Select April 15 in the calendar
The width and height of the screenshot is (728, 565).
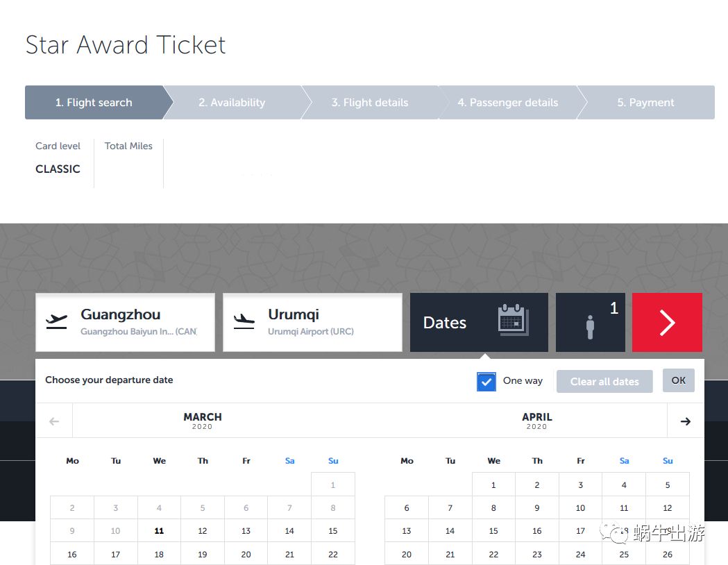tap(493, 531)
